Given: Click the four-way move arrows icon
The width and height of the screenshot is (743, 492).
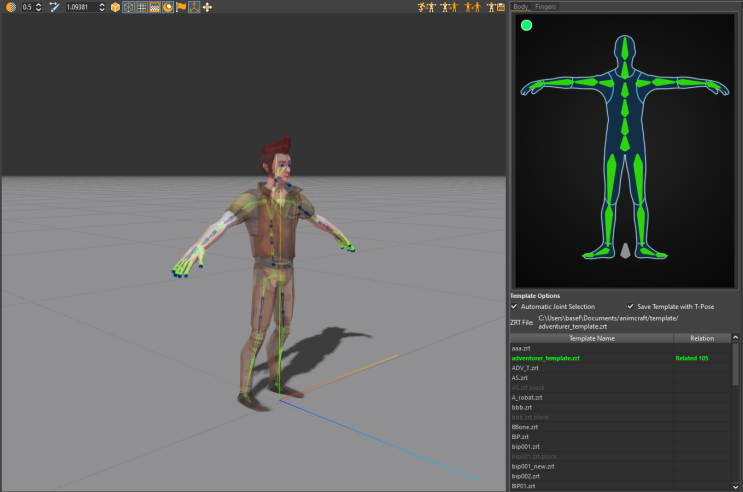Looking at the screenshot, I should pos(207,7).
